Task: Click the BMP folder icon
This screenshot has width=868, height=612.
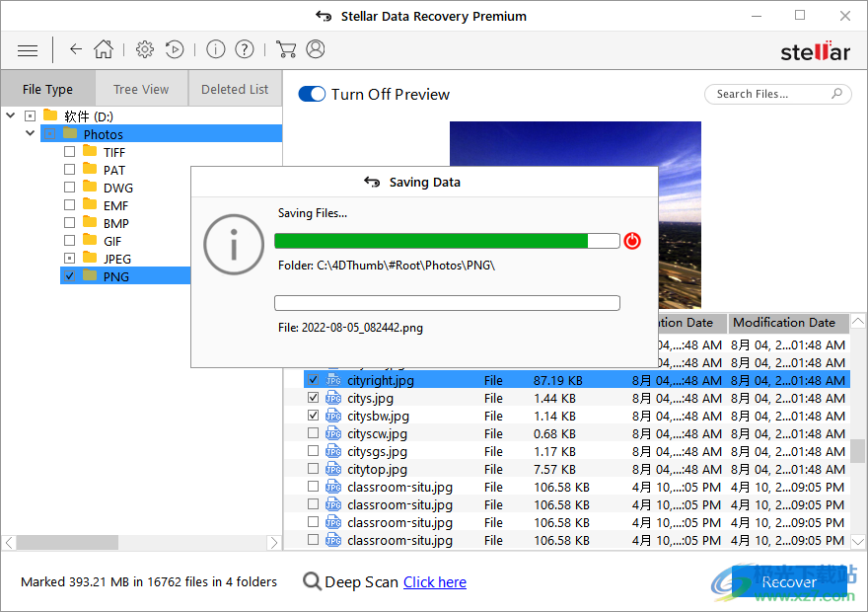Action: point(90,222)
